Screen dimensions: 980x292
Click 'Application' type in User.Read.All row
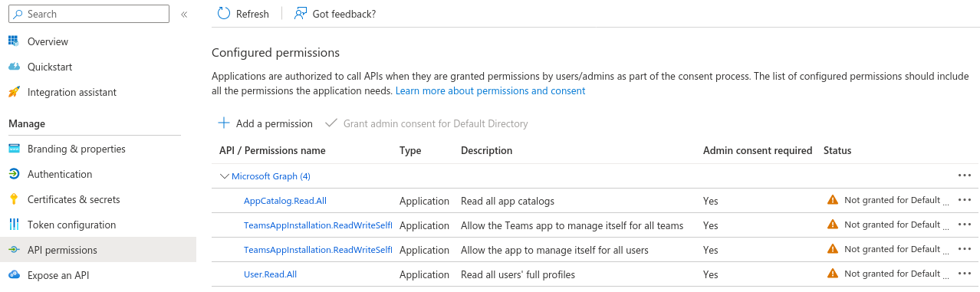click(x=424, y=274)
